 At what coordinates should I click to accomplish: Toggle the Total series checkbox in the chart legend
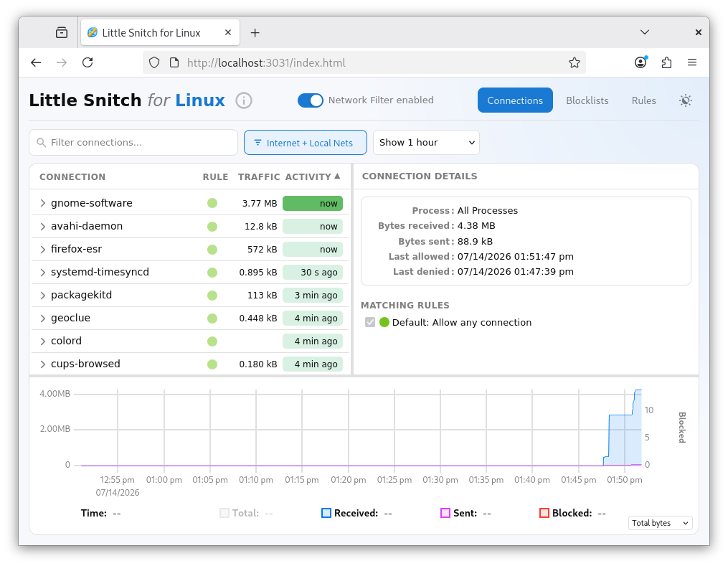[x=224, y=513]
